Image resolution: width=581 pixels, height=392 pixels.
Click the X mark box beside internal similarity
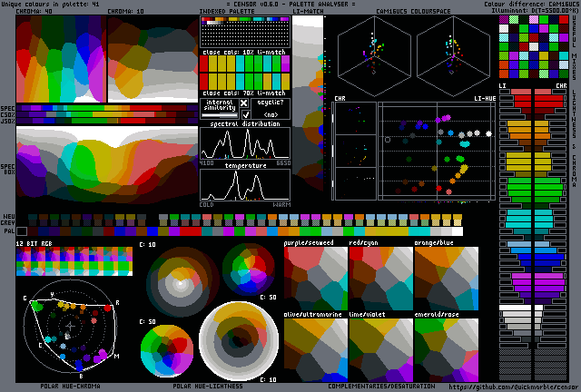[x=243, y=103]
